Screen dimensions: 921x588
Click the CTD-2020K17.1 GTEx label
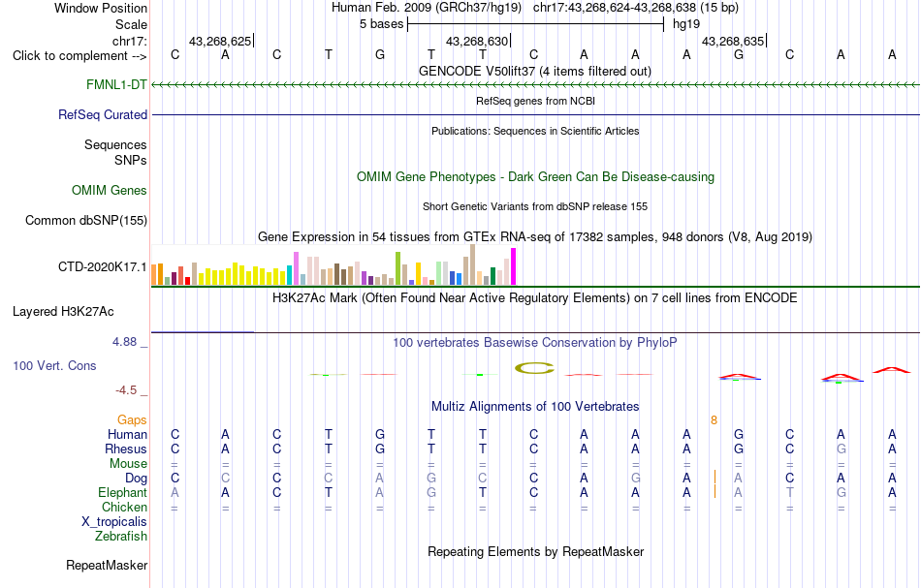[103, 267]
